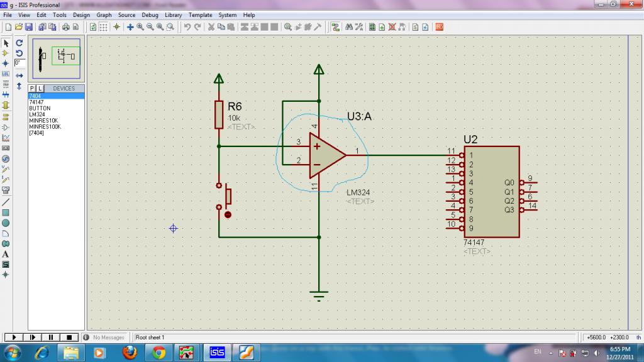Open the Debug menu
The width and height of the screenshot is (644, 362).
pyautogui.click(x=150, y=14)
